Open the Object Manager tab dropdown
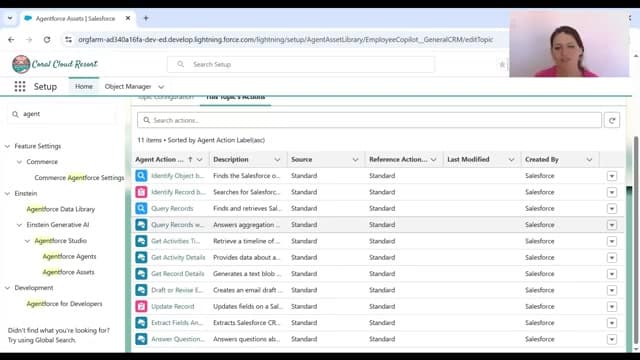The height and width of the screenshot is (360, 640). pyautogui.click(x=161, y=87)
